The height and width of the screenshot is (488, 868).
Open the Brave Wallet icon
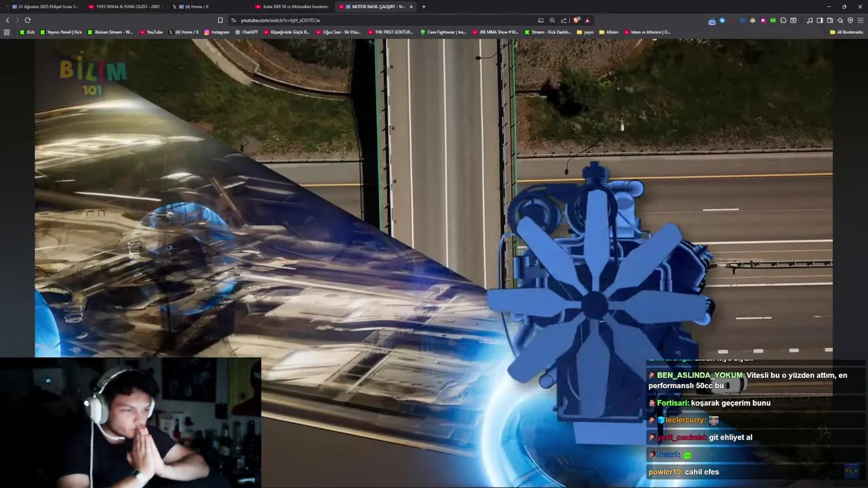click(x=829, y=20)
